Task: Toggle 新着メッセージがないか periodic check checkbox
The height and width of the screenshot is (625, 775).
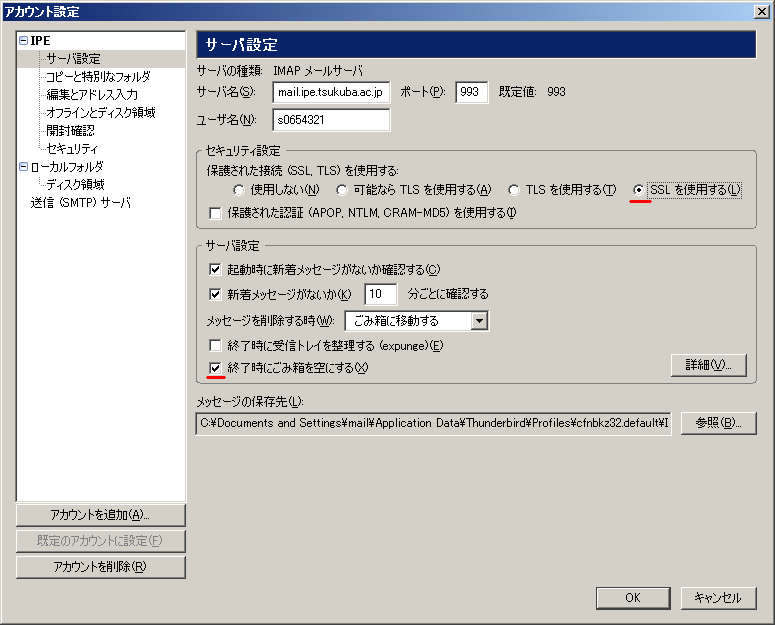Action: 215,294
